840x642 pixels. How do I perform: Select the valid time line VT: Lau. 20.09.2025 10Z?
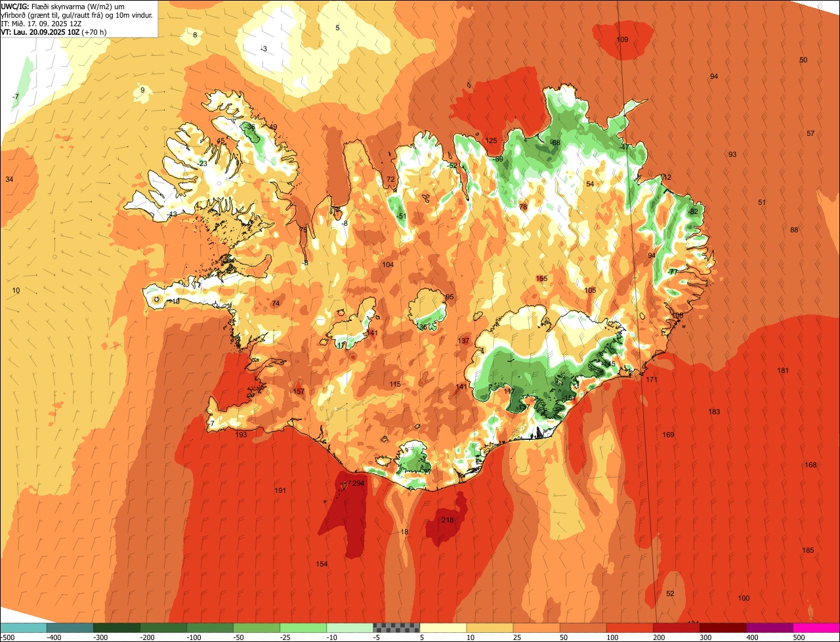(54, 32)
